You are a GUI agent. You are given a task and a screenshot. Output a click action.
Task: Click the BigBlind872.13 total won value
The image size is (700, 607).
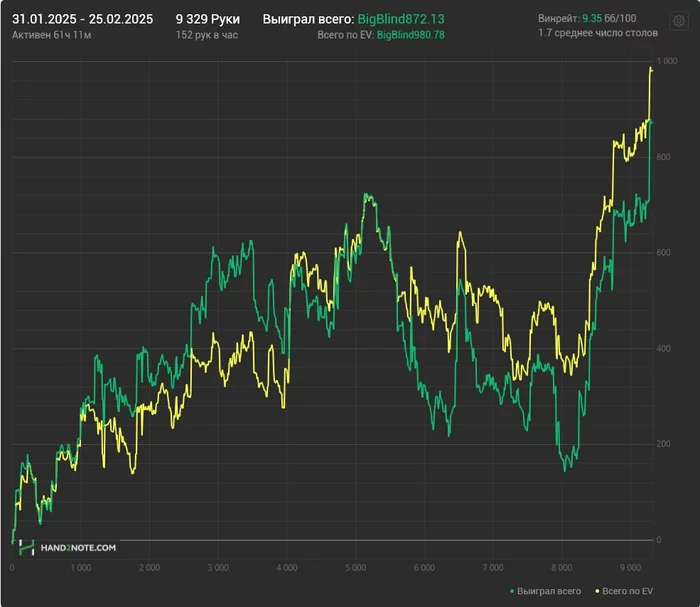[405, 19]
